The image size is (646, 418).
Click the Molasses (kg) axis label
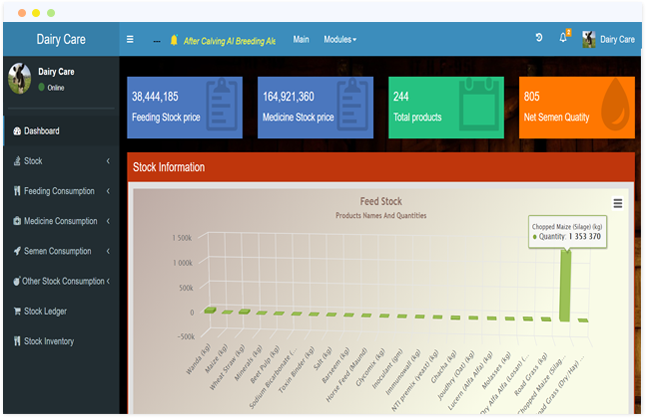(x=496, y=370)
